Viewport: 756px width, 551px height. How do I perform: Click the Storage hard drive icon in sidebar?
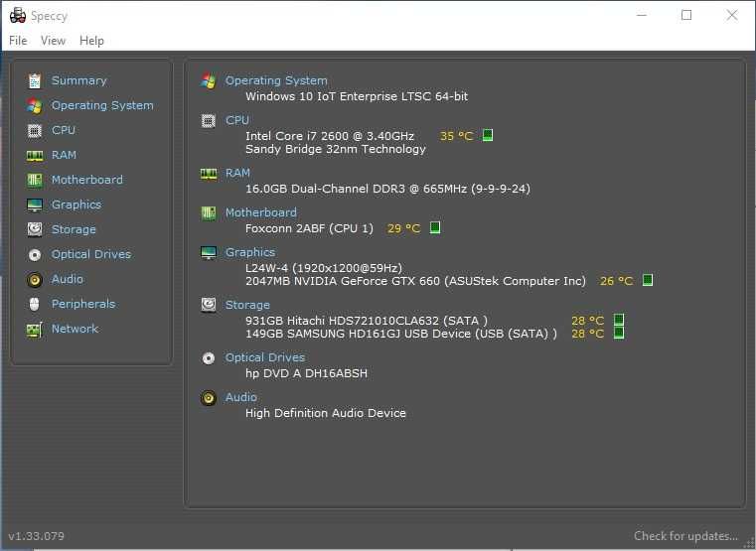[x=34, y=229]
